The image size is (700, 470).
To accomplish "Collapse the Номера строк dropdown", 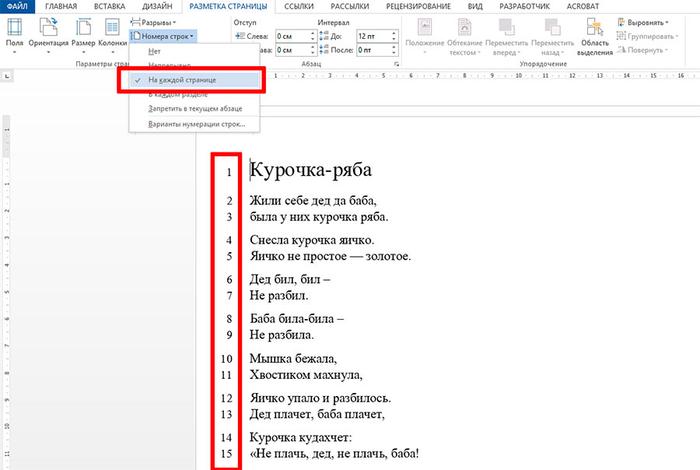I will tap(163, 35).
